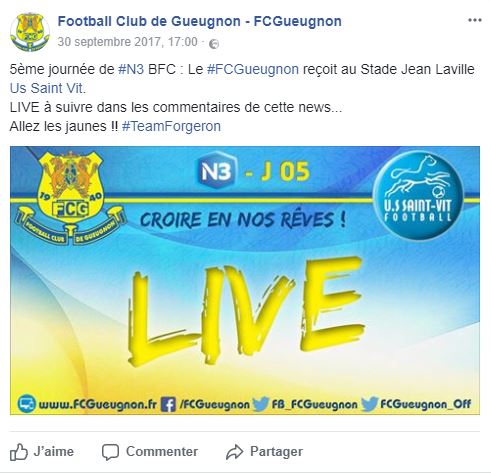Click the Partager share arrow icon

[235, 452]
